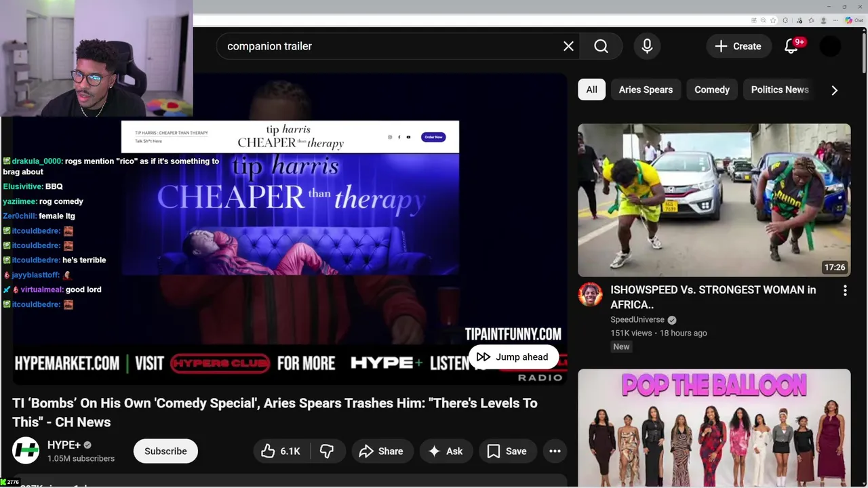
Task: Click the Create button
Action: pyautogui.click(x=738, y=46)
